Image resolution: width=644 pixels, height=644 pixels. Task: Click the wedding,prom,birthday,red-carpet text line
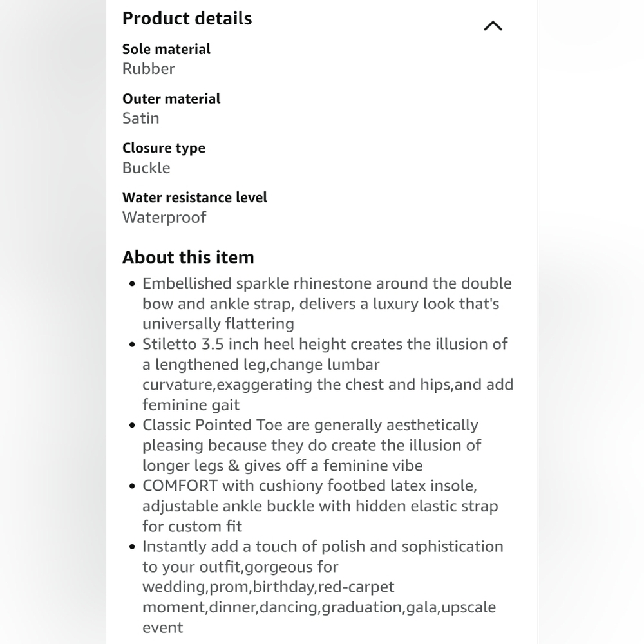click(x=268, y=587)
